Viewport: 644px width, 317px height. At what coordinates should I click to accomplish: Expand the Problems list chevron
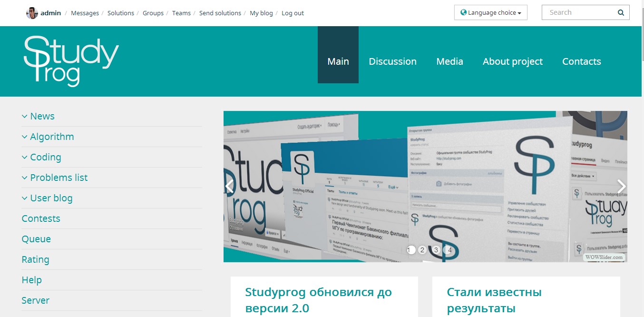click(24, 178)
